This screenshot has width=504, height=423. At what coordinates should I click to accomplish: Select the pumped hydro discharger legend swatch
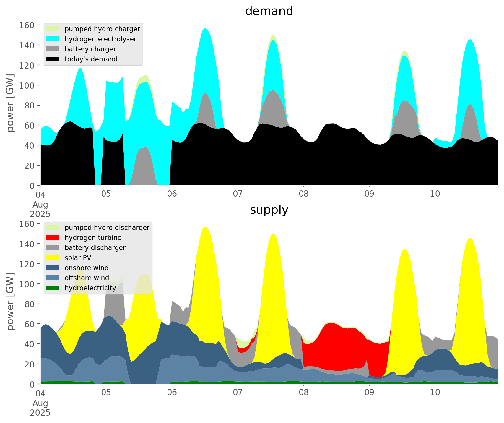pyautogui.click(x=53, y=228)
